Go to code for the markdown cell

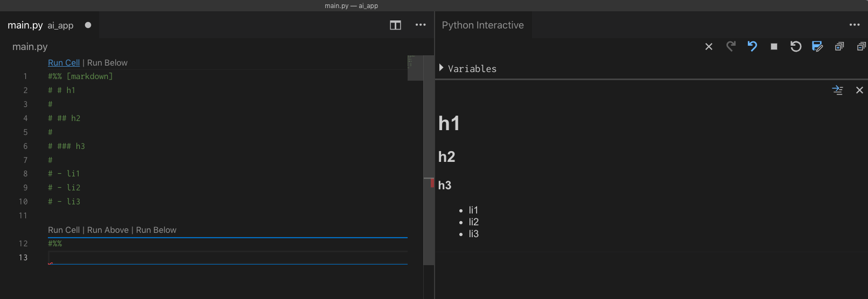(x=837, y=90)
